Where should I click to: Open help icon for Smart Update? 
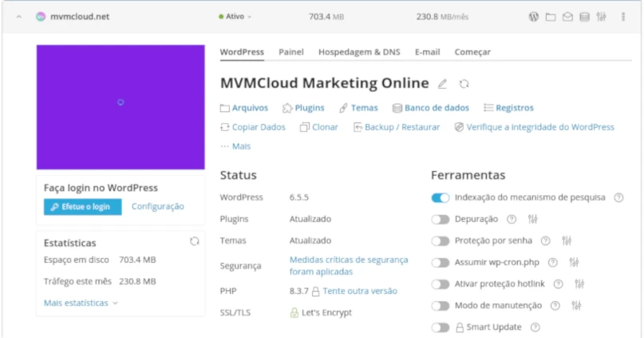535,328
